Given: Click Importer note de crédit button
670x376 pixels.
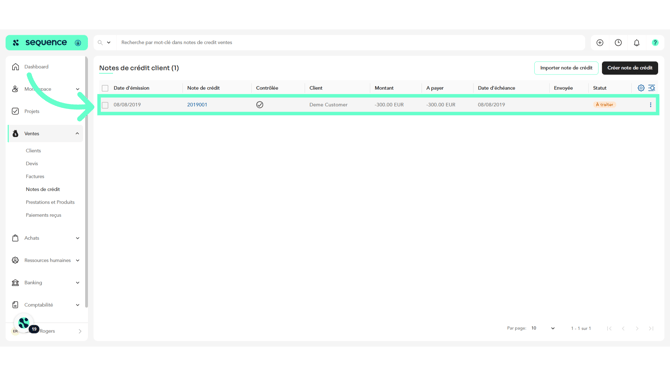Looking at the screenshot, I should point(566,68).
